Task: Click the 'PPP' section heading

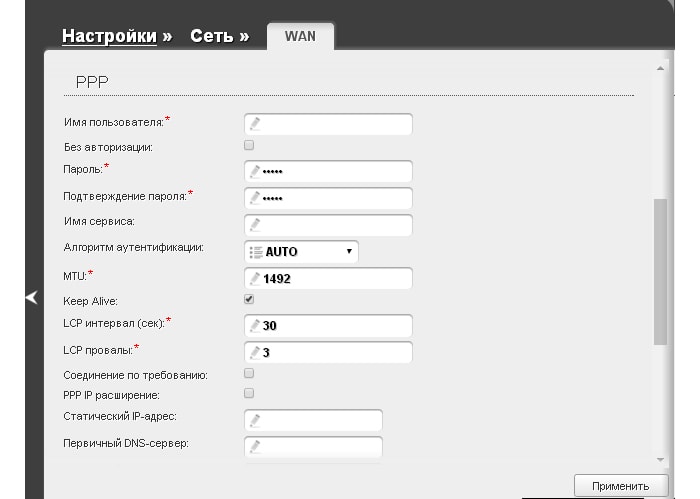Action: pos(92,82)
